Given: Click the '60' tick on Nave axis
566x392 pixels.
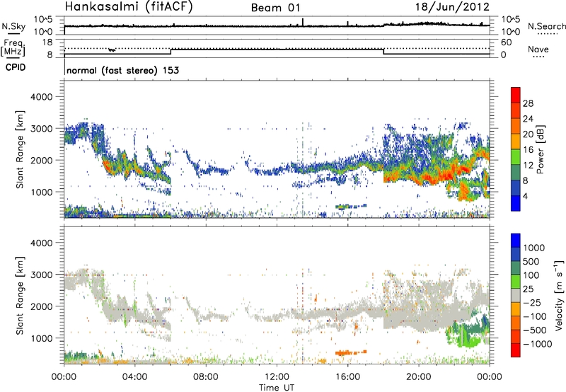Looking at the screenshot, I should (x=506, y=42).
